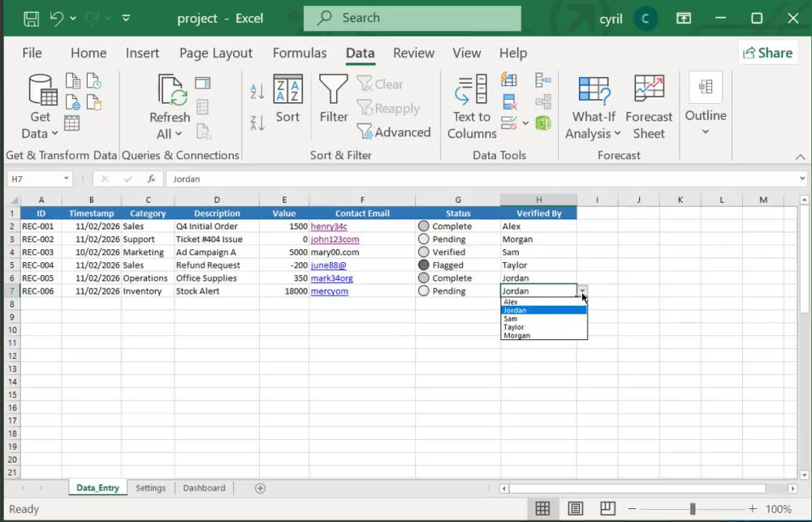The height and width of the screenshot is (522, 812).
Task: Collapse the ribbon with chevron
Action: pos(800,157)
